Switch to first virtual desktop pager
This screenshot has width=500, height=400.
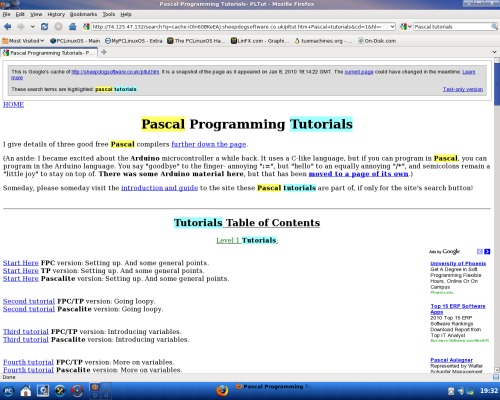pos(95,387)
